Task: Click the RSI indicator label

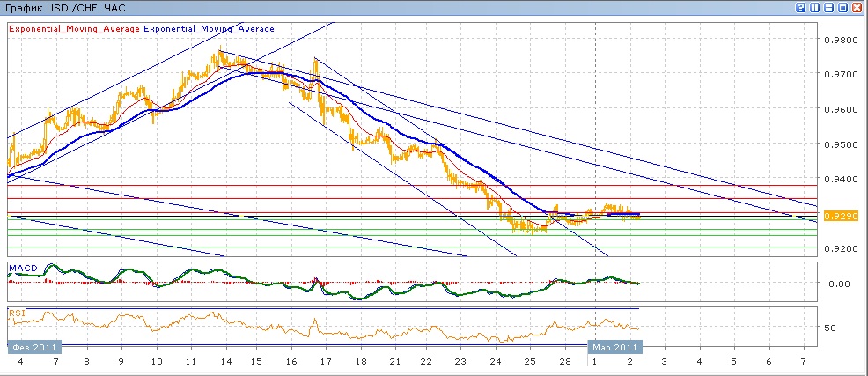Action: [x=17, y=313]
